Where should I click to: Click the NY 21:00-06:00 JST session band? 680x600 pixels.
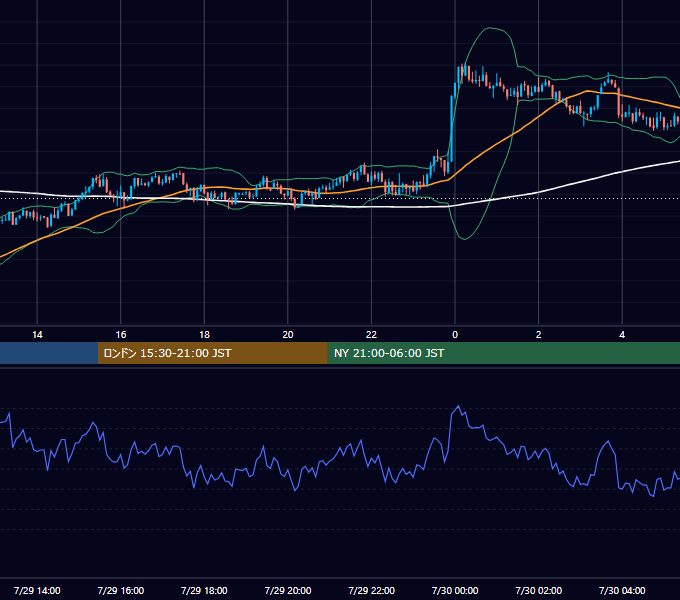pos(503,353)
